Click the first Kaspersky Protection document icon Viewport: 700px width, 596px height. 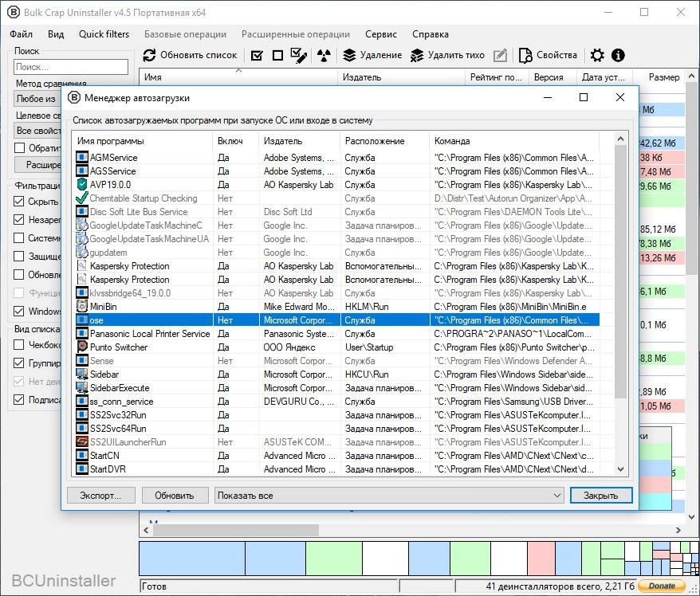coord(82,265)
